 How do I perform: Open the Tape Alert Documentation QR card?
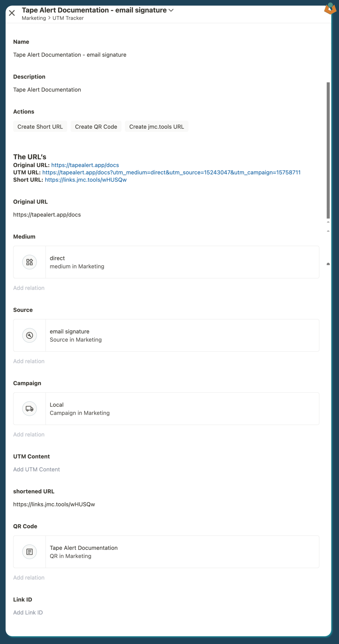click(166, 552)
